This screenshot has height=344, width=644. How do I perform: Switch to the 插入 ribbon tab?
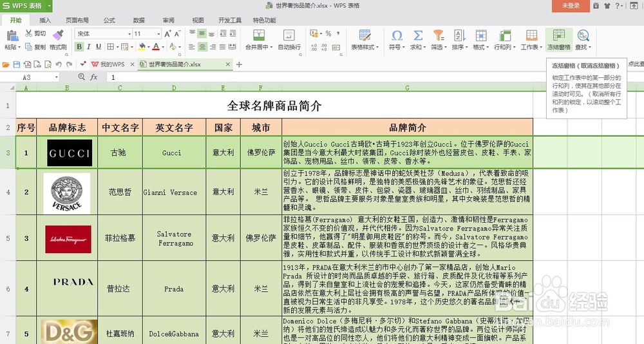(x=45, y=20)
